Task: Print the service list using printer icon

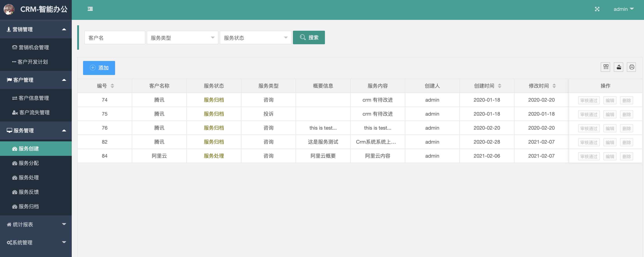Action: click(x=632, y=67)
